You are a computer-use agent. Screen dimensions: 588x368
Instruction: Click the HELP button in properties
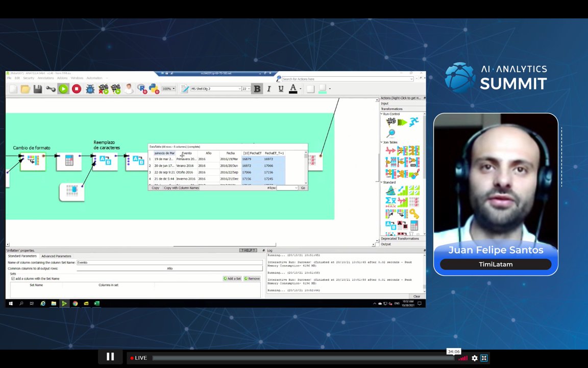click(248, 250)
